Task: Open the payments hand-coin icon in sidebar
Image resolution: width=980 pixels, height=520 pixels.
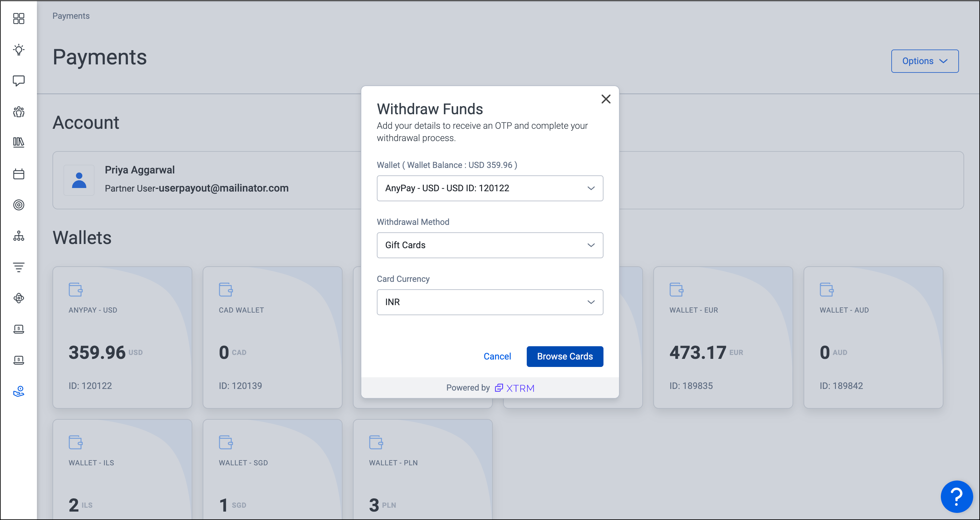Action: point(19,391)
